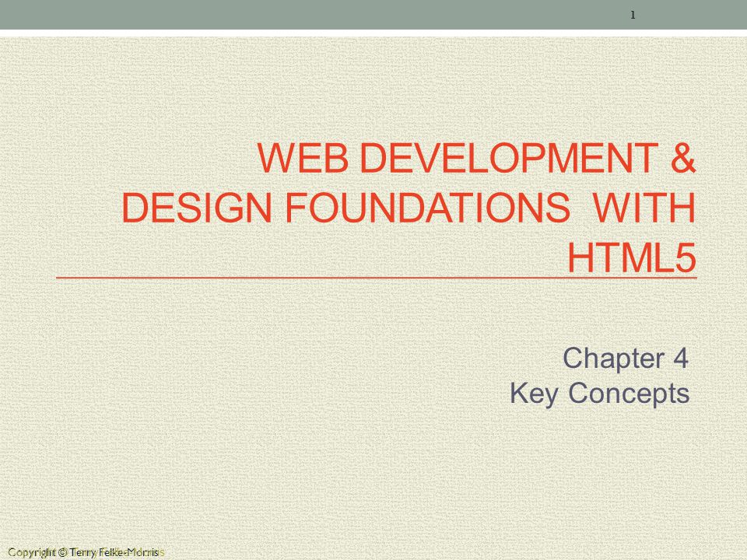Select the 'HTML5' title text
Viewport: 747px width, 560px height.
tap(632, 257)
